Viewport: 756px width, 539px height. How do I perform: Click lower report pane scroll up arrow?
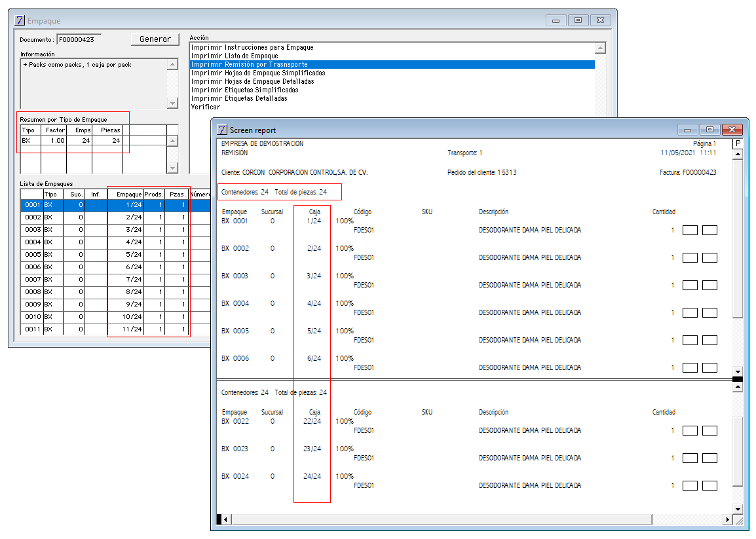pyautogui.click(x=738, y=388)
